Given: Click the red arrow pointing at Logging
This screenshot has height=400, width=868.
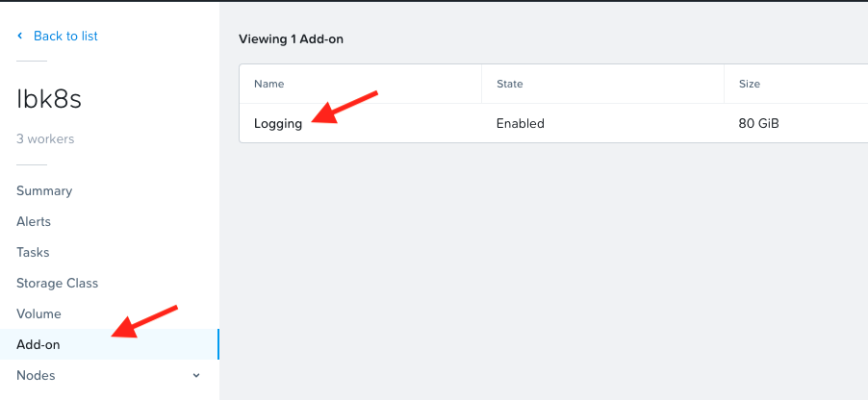Looking at the screenshot, I should point(346,106).
